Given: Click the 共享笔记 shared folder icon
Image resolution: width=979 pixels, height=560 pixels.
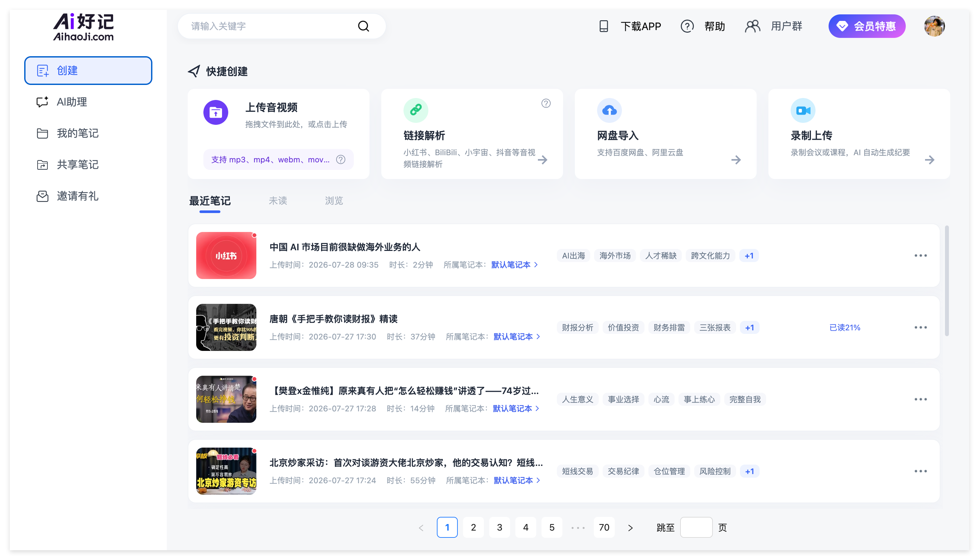Looking at the screenshot, I should 42,165.
